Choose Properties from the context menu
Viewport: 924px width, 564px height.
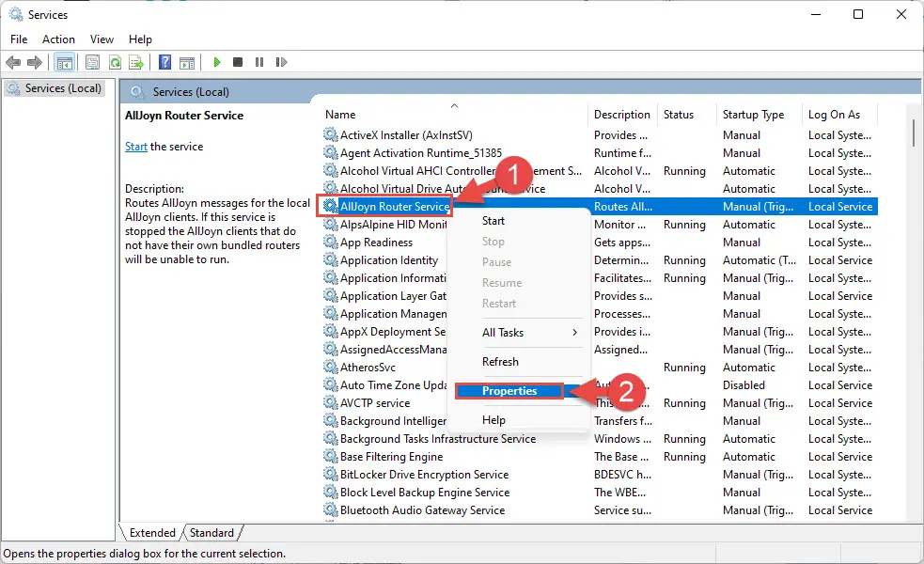click(509, 391)
